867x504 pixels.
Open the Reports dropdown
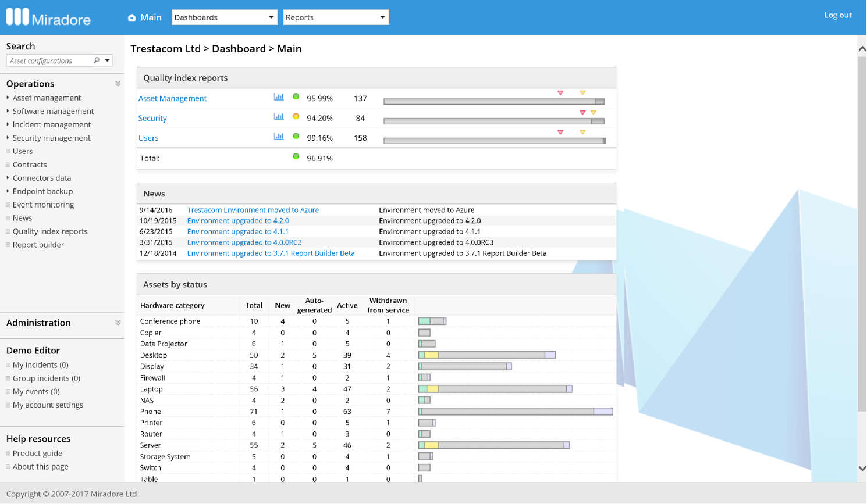click(336, 17)
